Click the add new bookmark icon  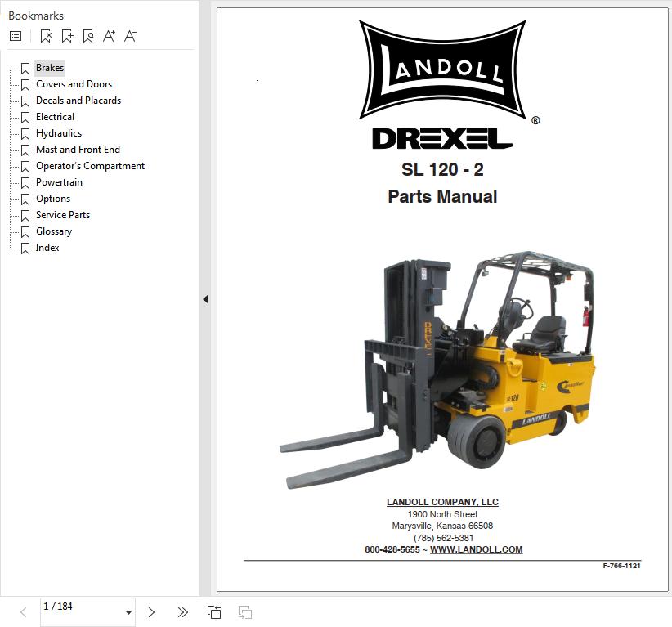click(x=67, y=36)
